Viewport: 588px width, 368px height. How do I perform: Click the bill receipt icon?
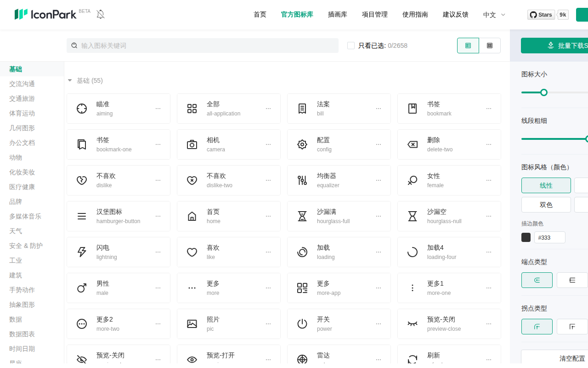point(302,109)
